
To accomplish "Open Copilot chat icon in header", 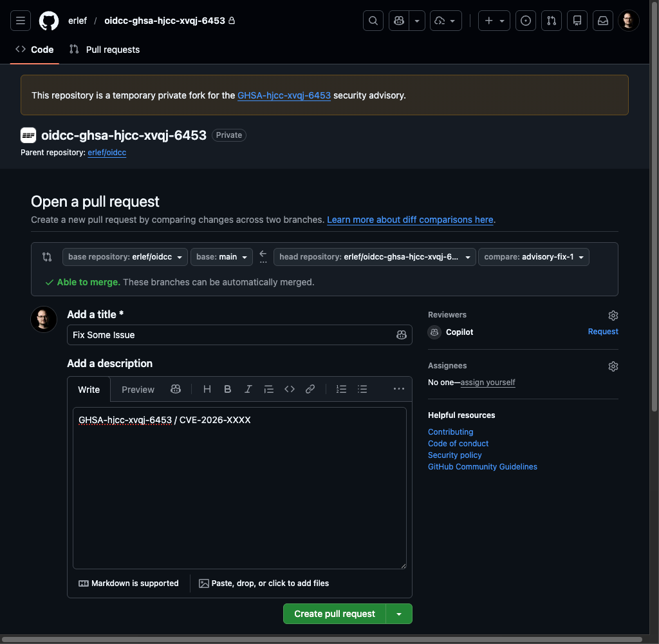I will pyautogui.click(x=399, y=21).
